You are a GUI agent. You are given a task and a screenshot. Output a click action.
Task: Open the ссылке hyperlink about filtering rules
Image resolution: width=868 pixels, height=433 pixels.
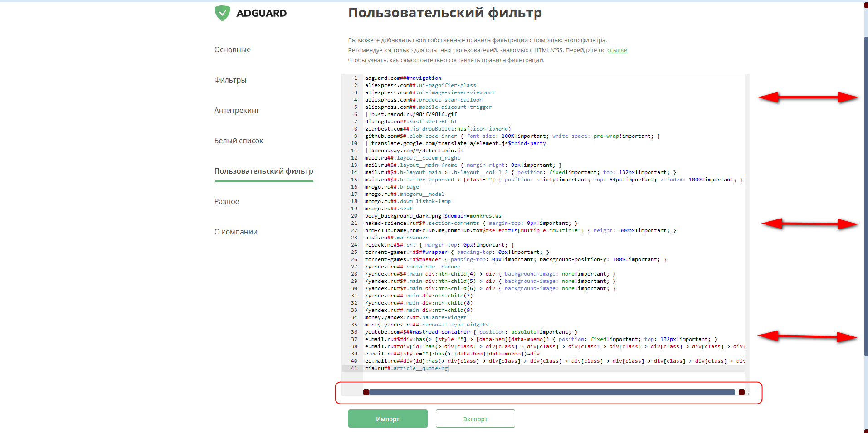click(x=617, y=50)
